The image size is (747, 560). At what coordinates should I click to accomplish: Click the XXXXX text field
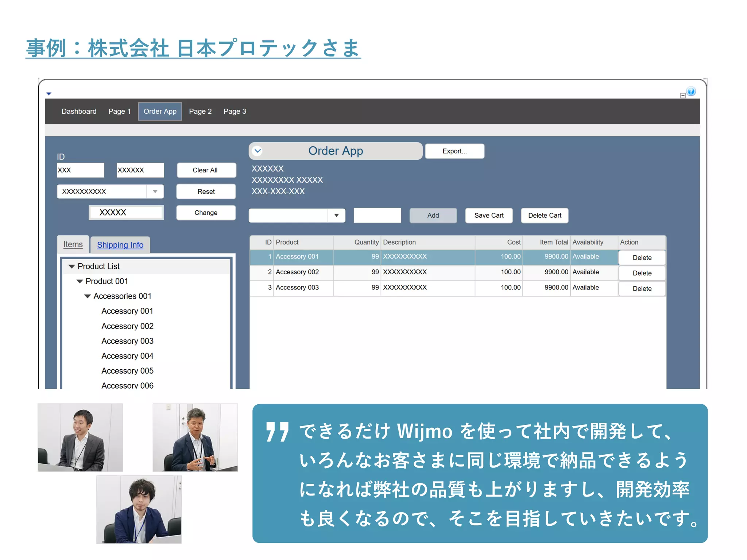(x=126, y=213)
